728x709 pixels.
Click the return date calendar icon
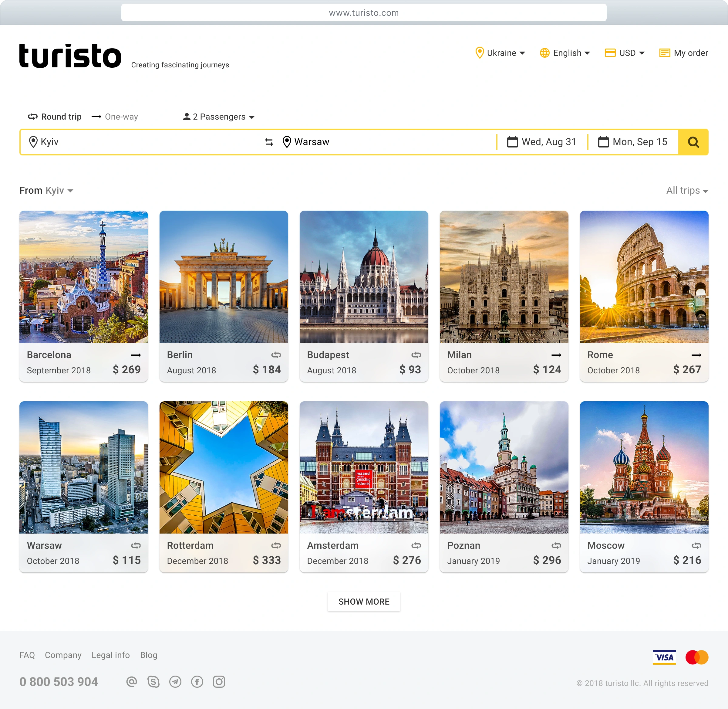(x=603, y=142)
